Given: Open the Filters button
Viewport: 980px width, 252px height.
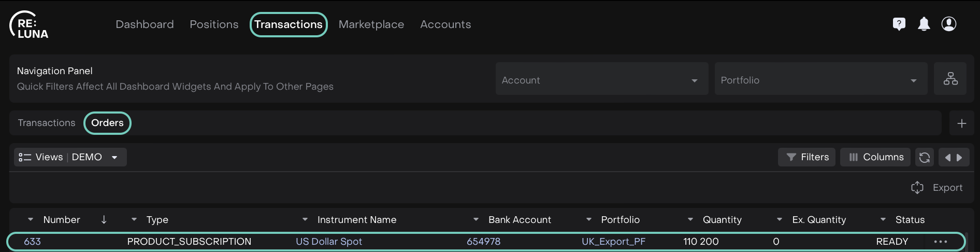Looking at the screenshot, I should [806, 157].
